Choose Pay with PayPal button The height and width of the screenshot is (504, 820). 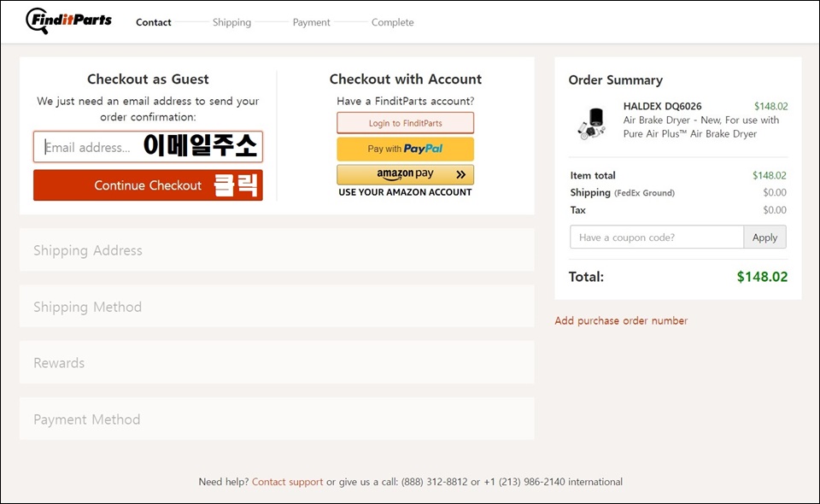(x=405, y=149)
